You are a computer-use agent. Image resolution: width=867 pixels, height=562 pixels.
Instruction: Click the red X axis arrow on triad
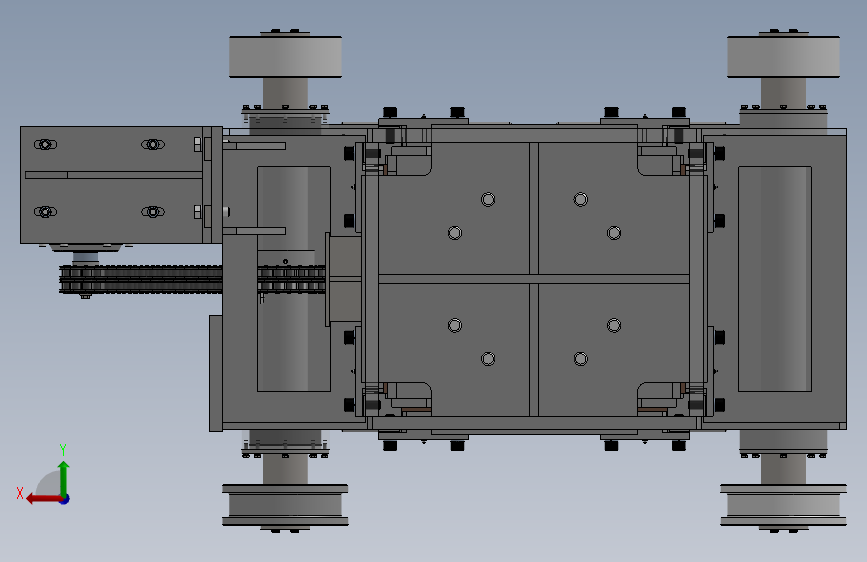tap(44, 499)
